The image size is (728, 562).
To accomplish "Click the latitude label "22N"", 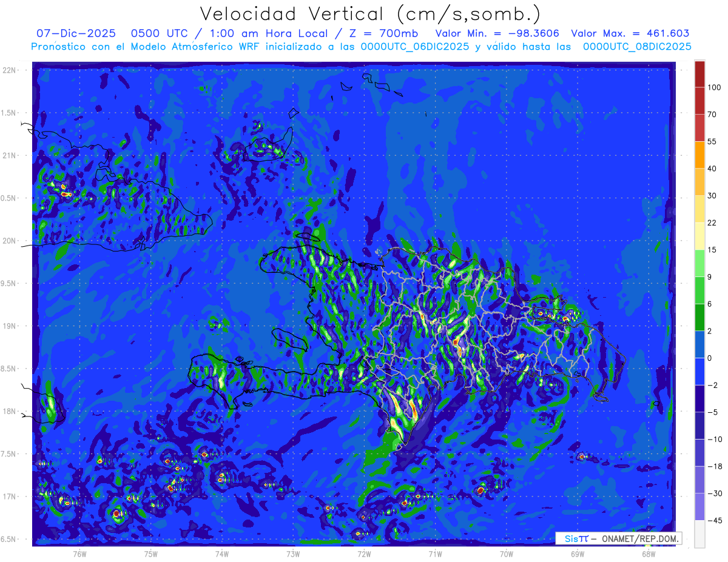I will 10,70.
